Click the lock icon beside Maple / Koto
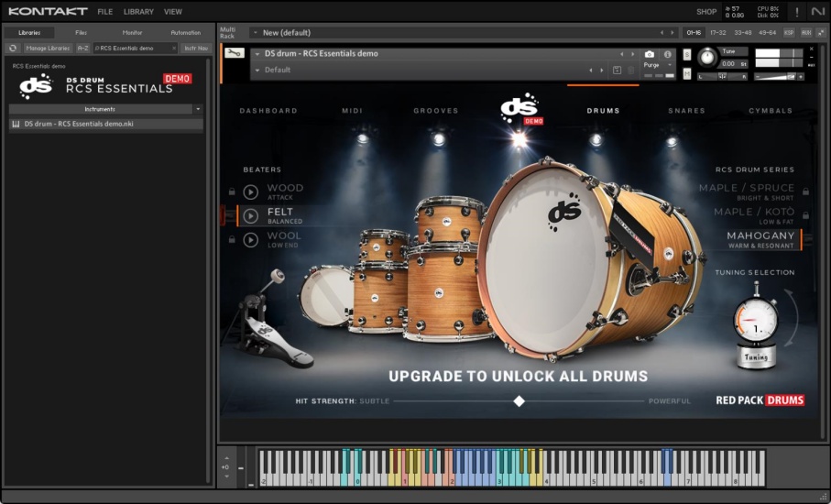The image size is (831, 504). [805, 215]
